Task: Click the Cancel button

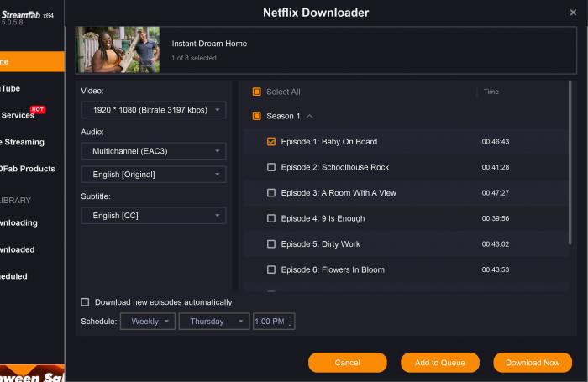Action: tap(347, 363)
